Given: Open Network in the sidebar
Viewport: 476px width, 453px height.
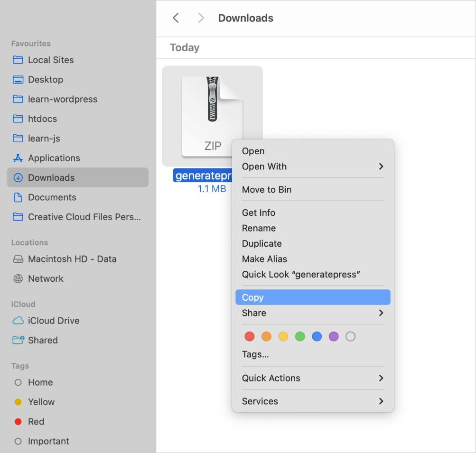Looking at the screenshot, I should [78, 278].
